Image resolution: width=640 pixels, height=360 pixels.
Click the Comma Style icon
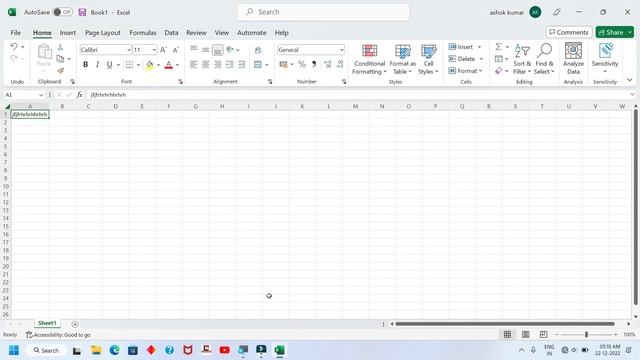pyautogui.click(x=314, y=64)
